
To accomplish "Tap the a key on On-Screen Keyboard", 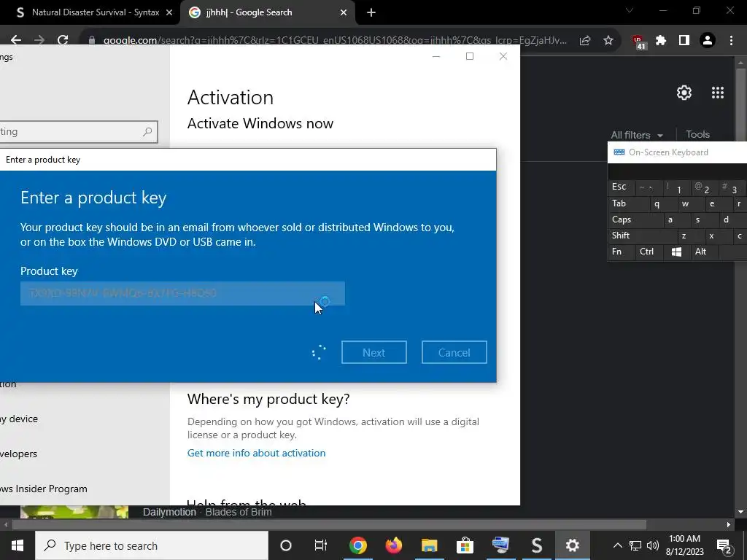I will click(676, 219).
